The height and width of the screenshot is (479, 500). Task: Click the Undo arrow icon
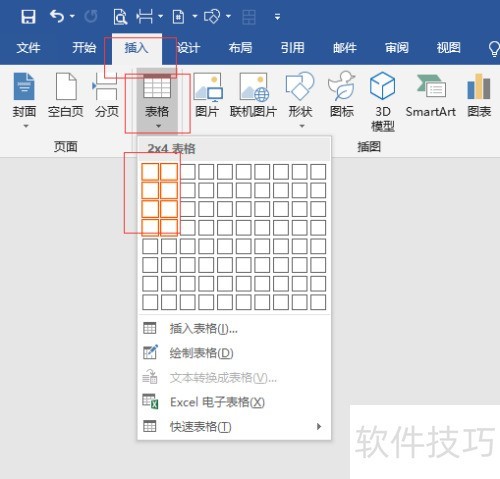(x=57, y=16)
